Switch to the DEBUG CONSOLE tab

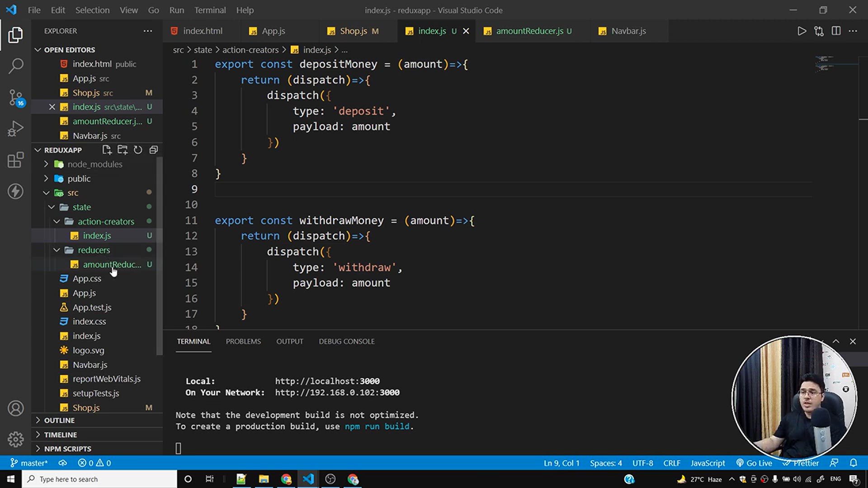click(x=347, y=341)
